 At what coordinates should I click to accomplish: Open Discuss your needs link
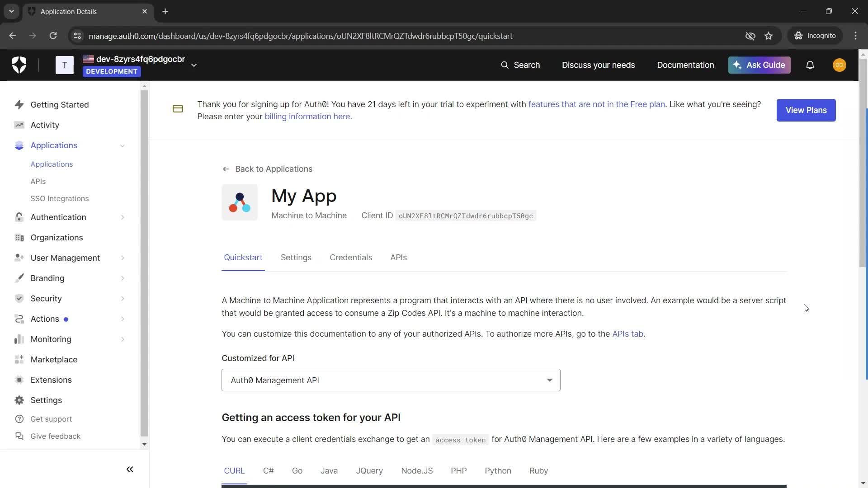(x=598, y=65)
